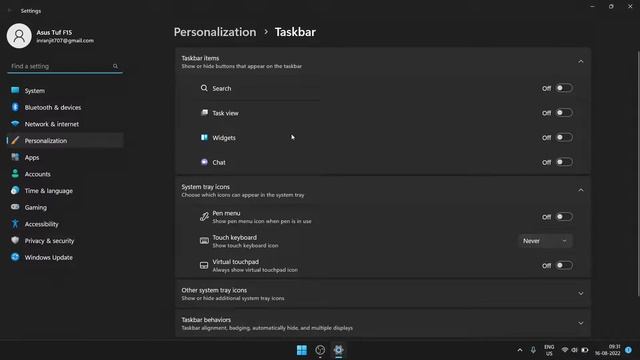This screenshot has height=360, width=640.
Task: Enable the Widgets toggle
Action: click(564, 138)
